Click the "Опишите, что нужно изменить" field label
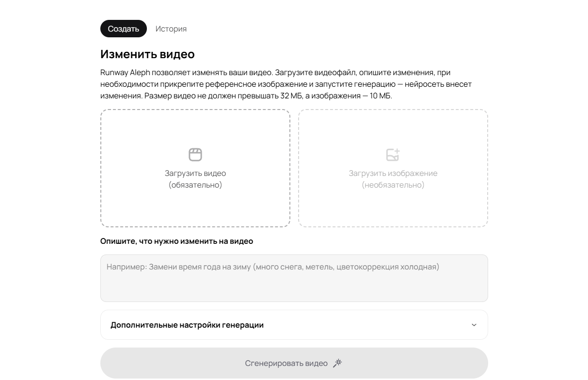 pos(176,241)
